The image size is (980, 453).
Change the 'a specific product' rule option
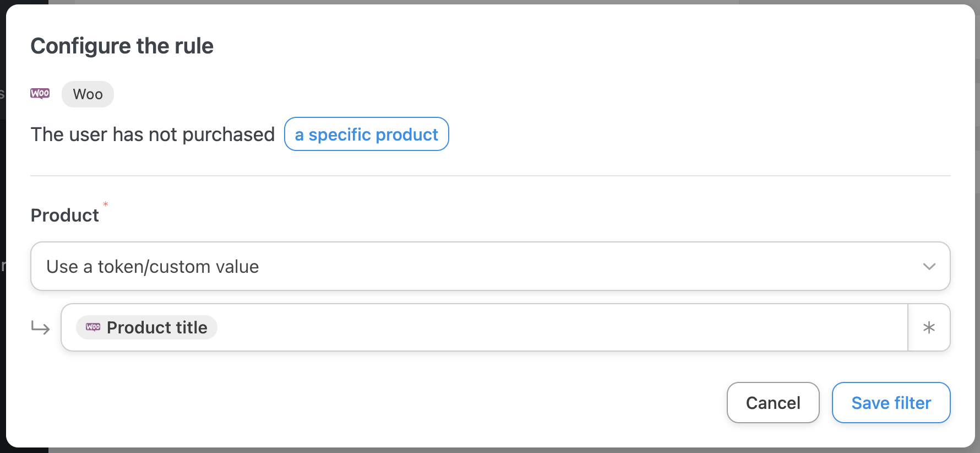click(366, 134)
